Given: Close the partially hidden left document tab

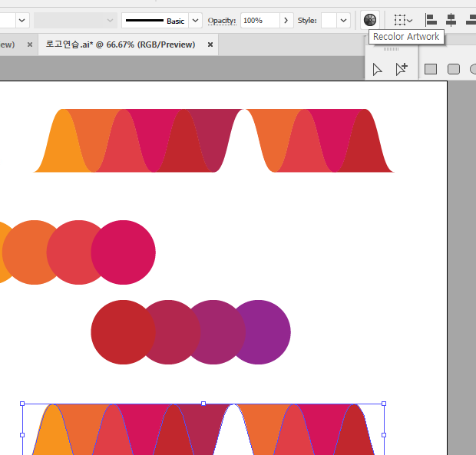Looking at the screenshot, I should click(30, 45).
